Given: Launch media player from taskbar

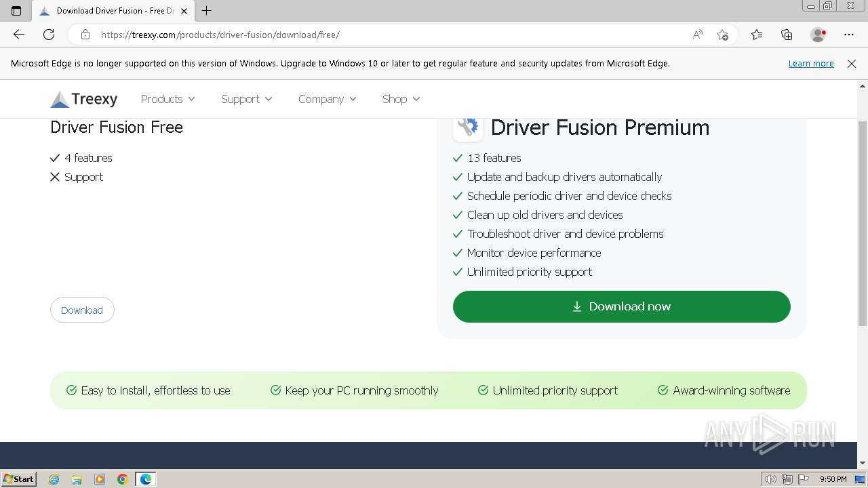Looking at the screenshot, I should point(100,479).
